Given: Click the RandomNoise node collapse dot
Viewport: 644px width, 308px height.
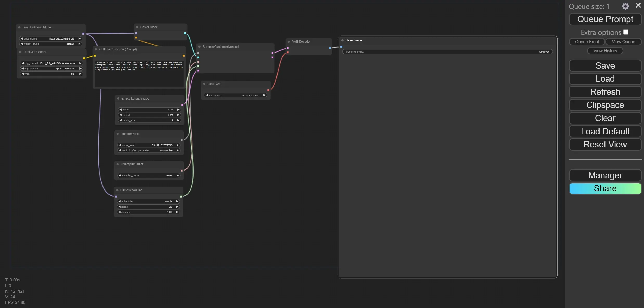Looking at the screenshot, I should pyautogui.click(x=118, y=134).
